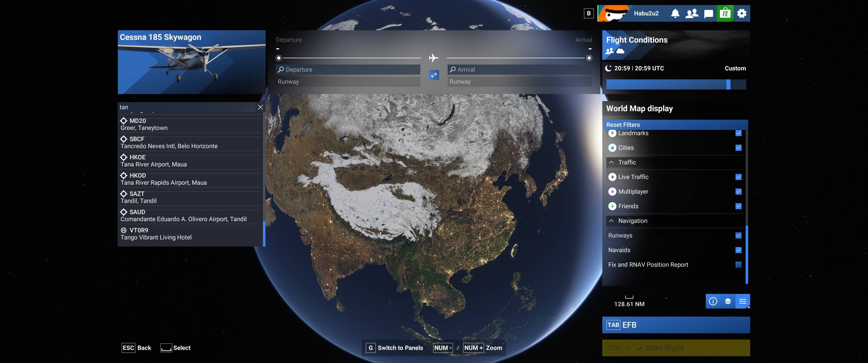Select HKOE Tana River Airport result
This screenshot has height=363, width=868.
[191, 161]
